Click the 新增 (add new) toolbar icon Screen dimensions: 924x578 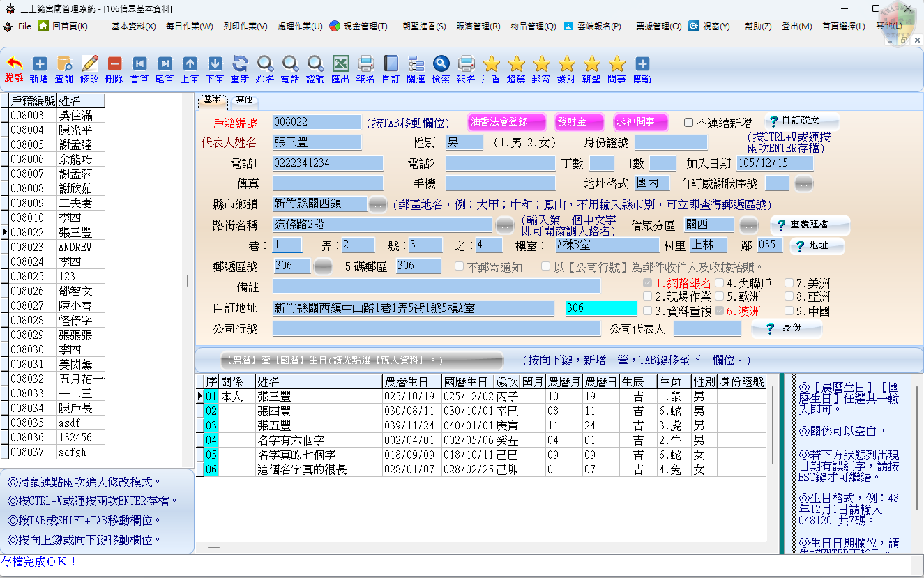click(39, 65)
